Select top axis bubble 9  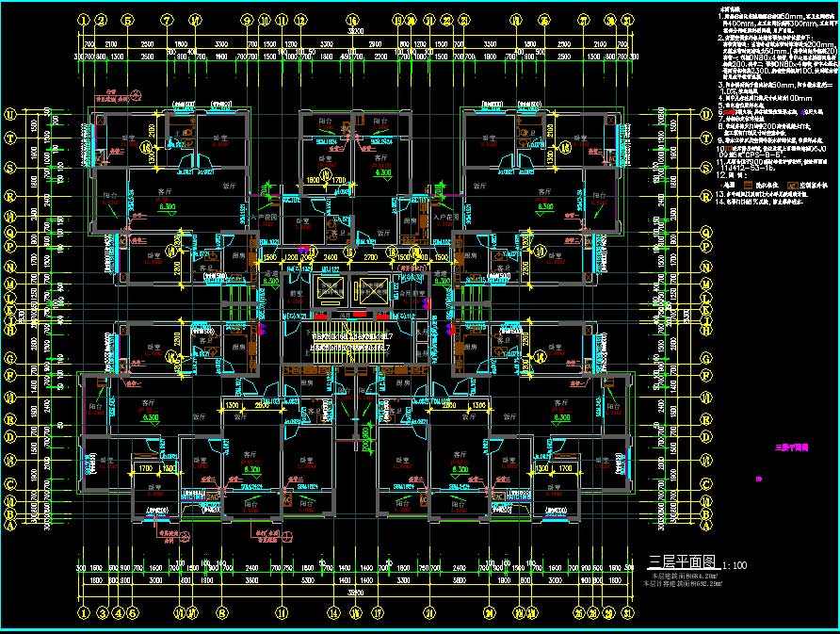247,21
